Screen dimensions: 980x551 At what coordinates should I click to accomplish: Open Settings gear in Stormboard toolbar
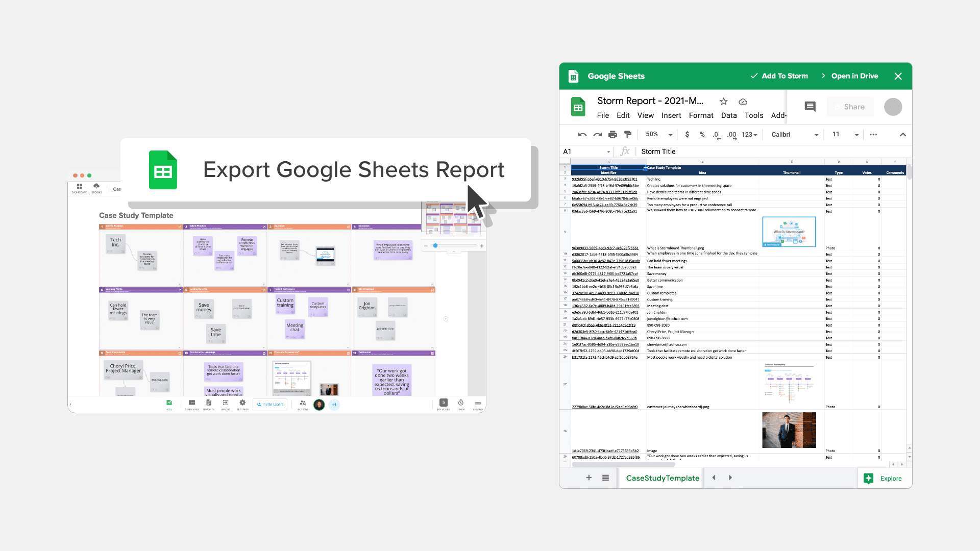(242, 405)
